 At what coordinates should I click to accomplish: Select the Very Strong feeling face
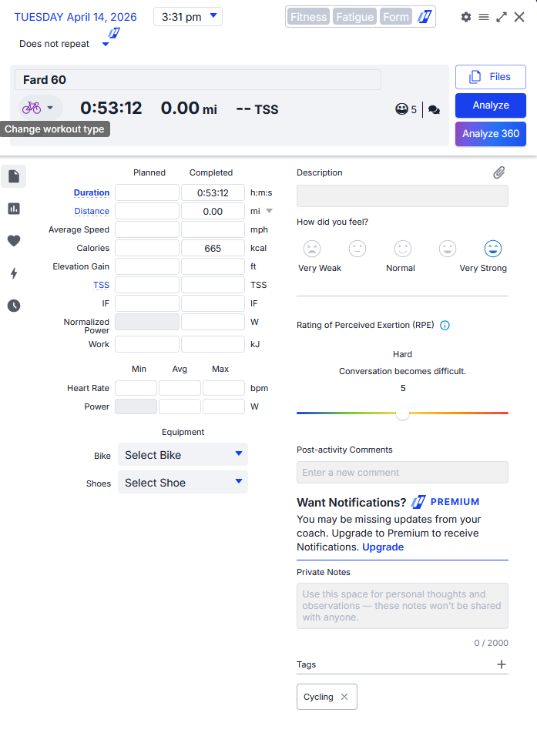tap(492, 249)
